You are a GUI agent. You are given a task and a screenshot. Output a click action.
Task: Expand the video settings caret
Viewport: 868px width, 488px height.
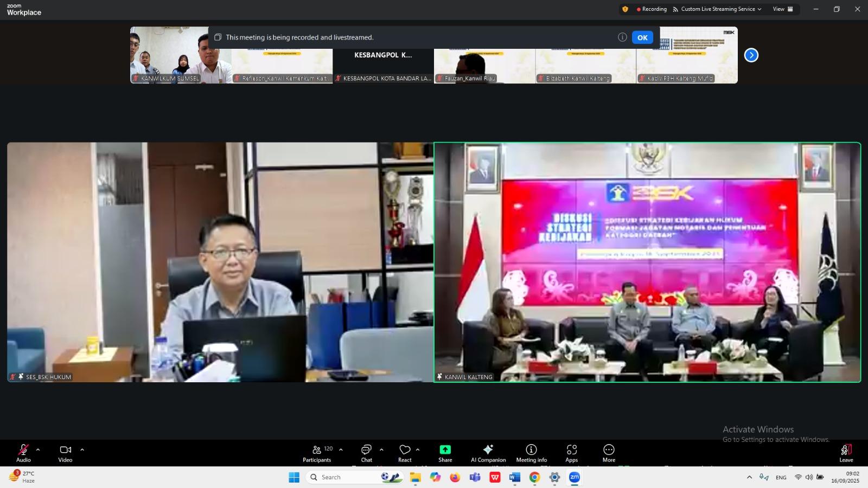[x=82, y=450]
